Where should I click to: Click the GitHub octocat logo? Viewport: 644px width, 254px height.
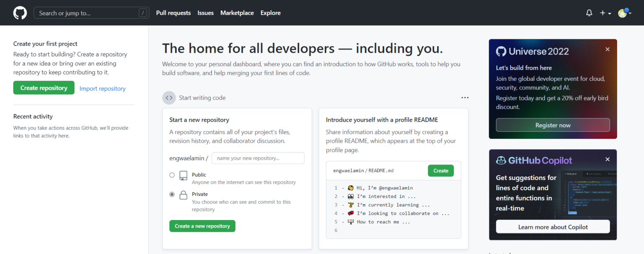pyautogui.click(x=20, y=13)
